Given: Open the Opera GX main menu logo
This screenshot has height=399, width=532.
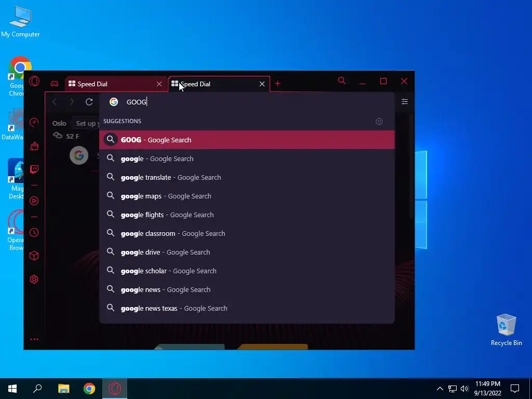Looking at the screenshot, I should click(34, 81).
